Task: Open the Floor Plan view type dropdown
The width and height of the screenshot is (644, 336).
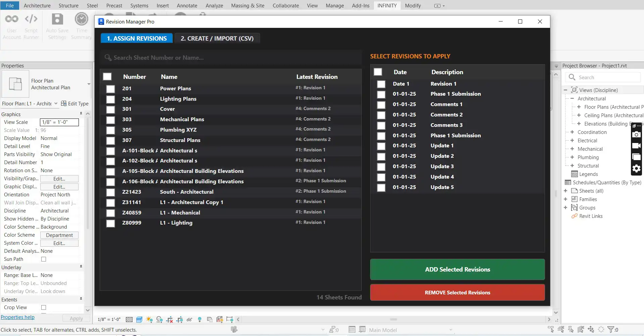Action: click(x=89, y=84)
